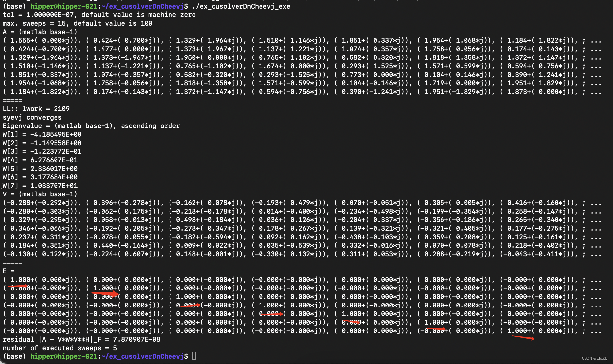Image resolution: width=613 pixels, height=364 pixels.
Task: Click A matrix entry 1.873+( 0.000*j)
Action: 539,92
